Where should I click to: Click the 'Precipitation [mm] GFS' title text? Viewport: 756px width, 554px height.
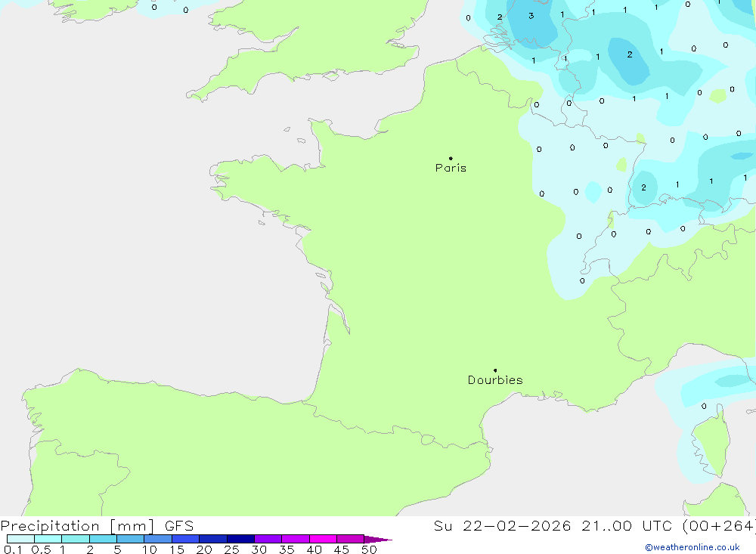(x=97, y=526)
